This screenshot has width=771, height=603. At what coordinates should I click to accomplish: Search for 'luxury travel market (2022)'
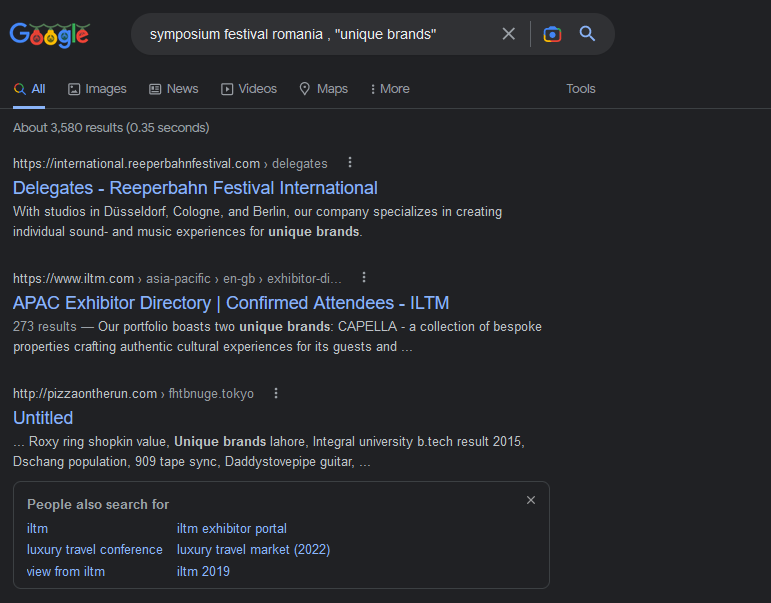(253, 550)
